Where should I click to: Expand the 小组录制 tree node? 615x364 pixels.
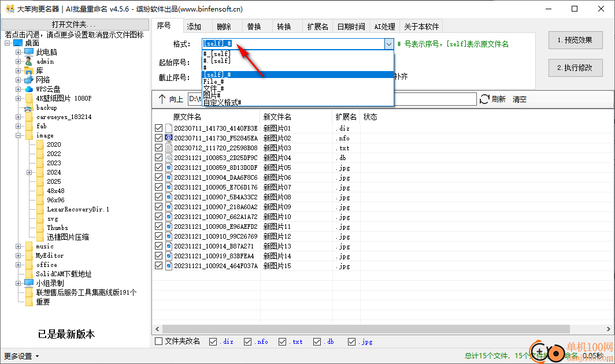(18, 283)
